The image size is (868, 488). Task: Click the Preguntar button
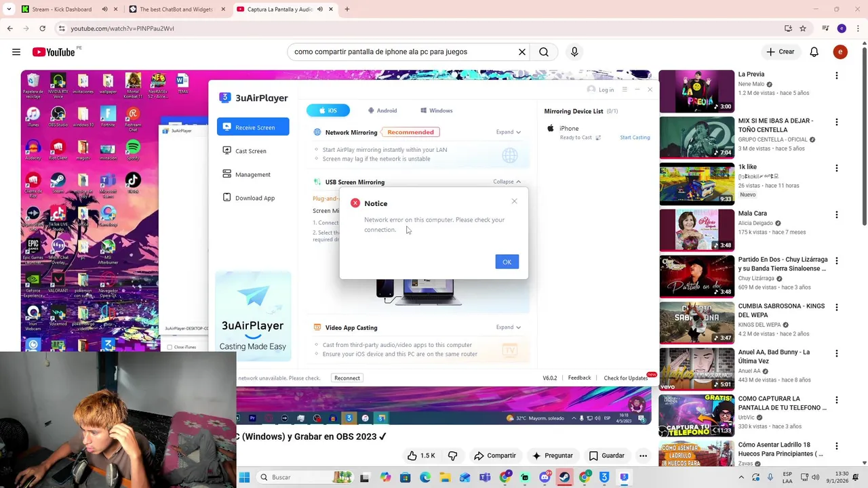coord(553,455)
